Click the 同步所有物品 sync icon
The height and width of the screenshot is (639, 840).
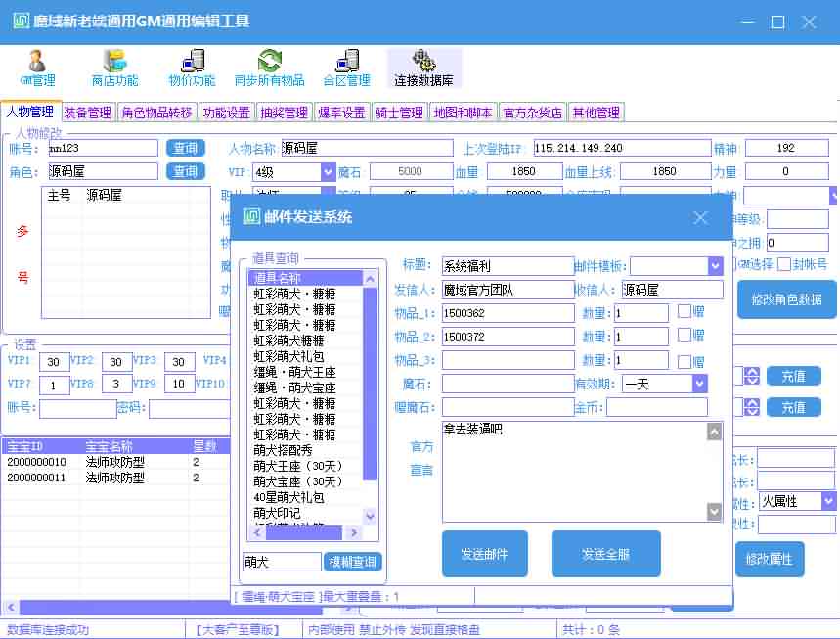tap(269, 67)
